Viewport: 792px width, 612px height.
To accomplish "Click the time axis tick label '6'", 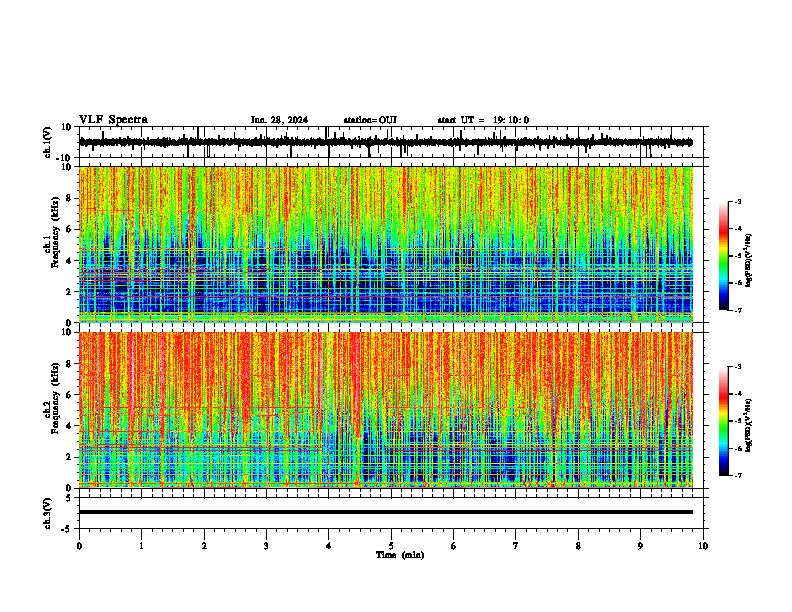I will [x=454, y=546].
